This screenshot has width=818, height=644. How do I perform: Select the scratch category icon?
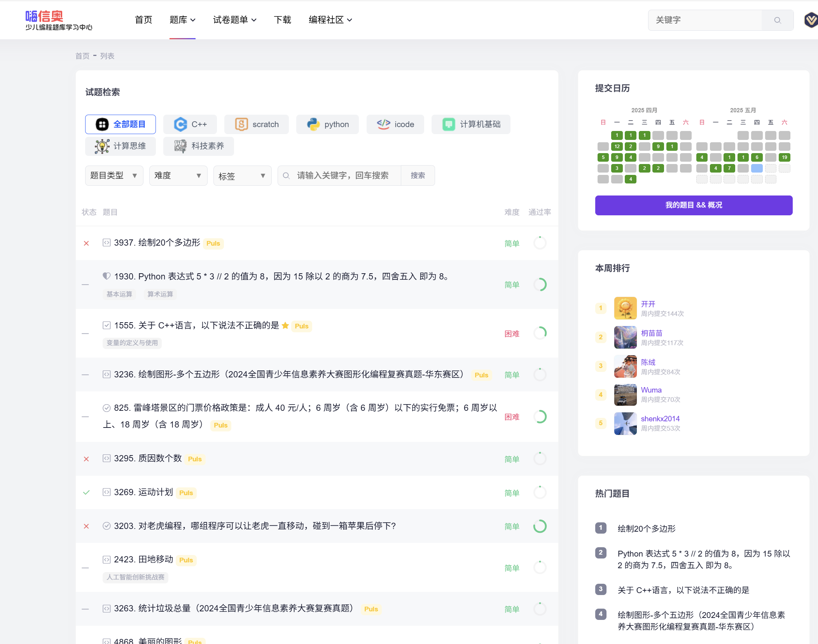[241, 124]
